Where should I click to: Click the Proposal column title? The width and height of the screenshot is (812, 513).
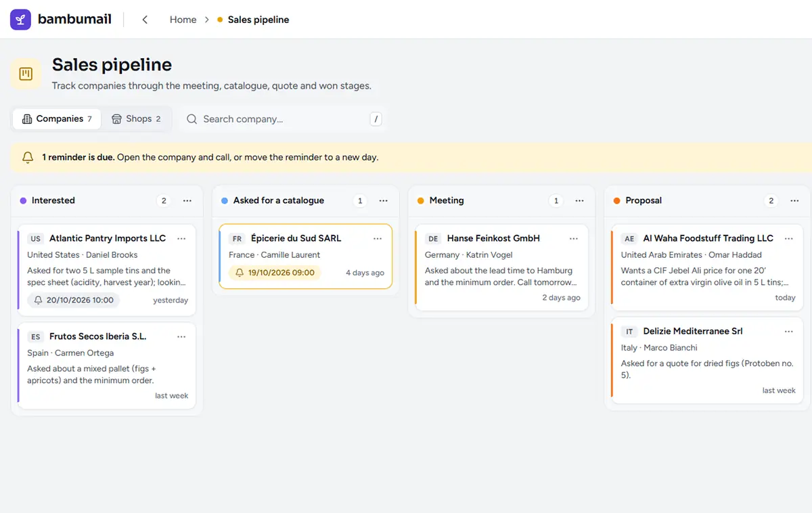[644, 200]
